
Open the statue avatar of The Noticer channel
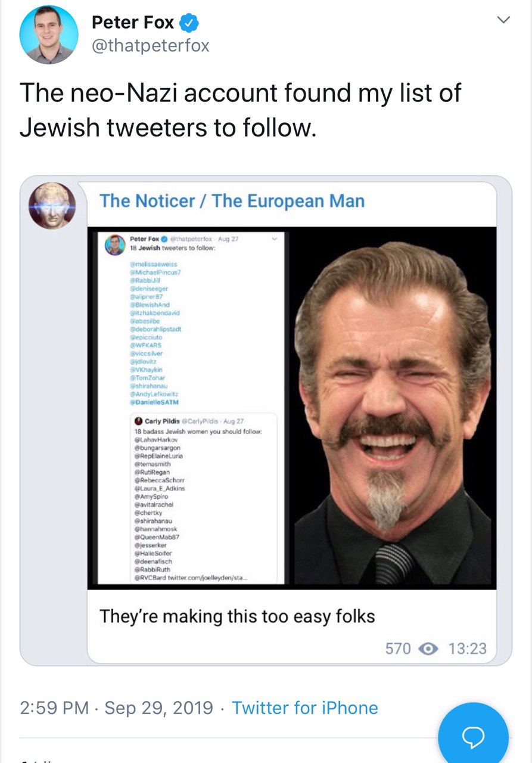tap(52, 205)
